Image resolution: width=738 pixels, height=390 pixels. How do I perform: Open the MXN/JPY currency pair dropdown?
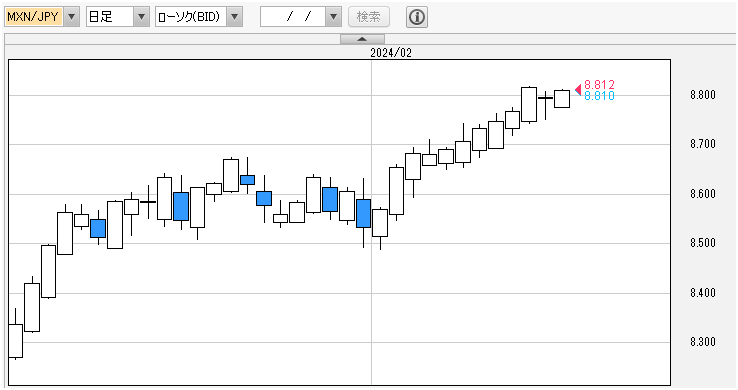pyautogui.click(x=72, y=17)
